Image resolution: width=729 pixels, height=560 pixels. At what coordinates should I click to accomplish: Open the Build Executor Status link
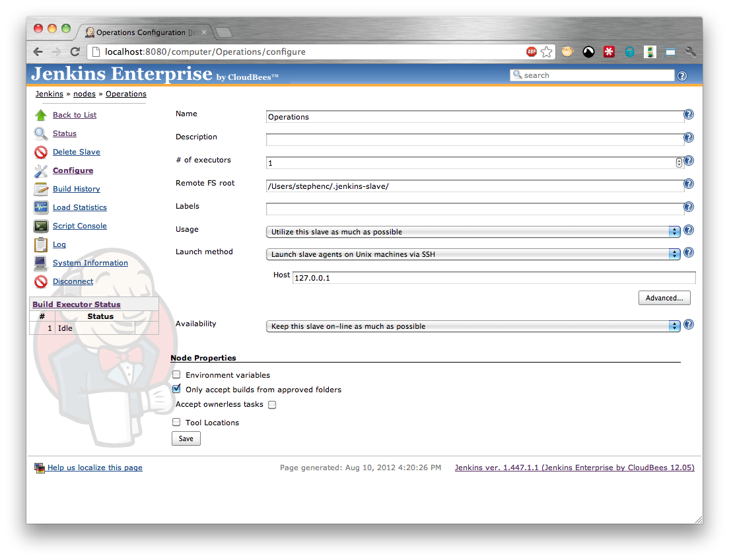(76, 304)
